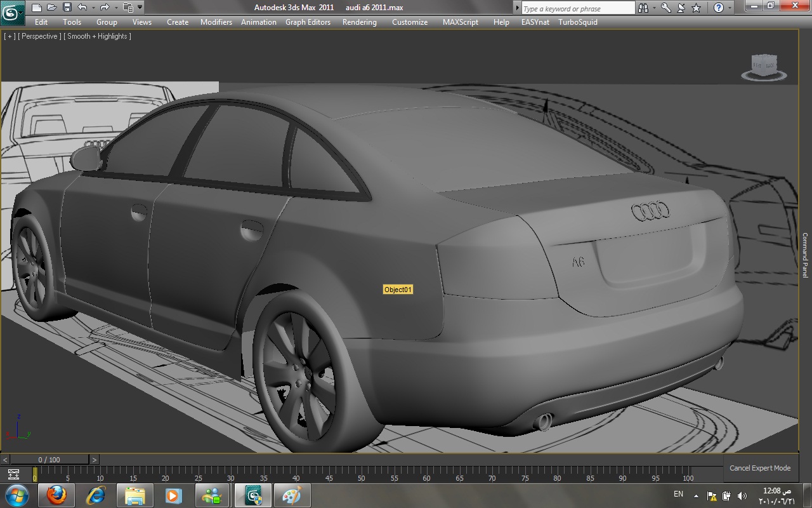Click the ViewCube in the viewport corner
Viewport: 812px width, 508px height.
[764, 67]
